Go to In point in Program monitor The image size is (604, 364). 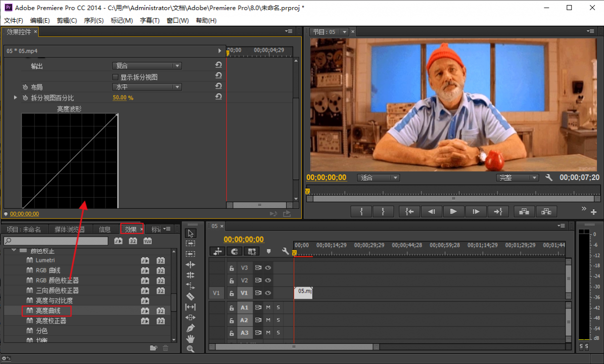409,211
